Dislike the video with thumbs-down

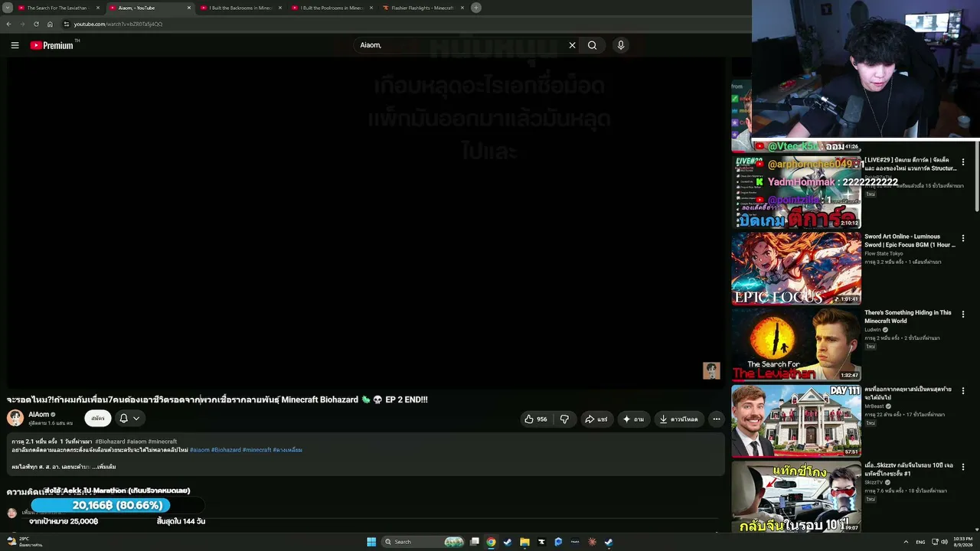564,419
